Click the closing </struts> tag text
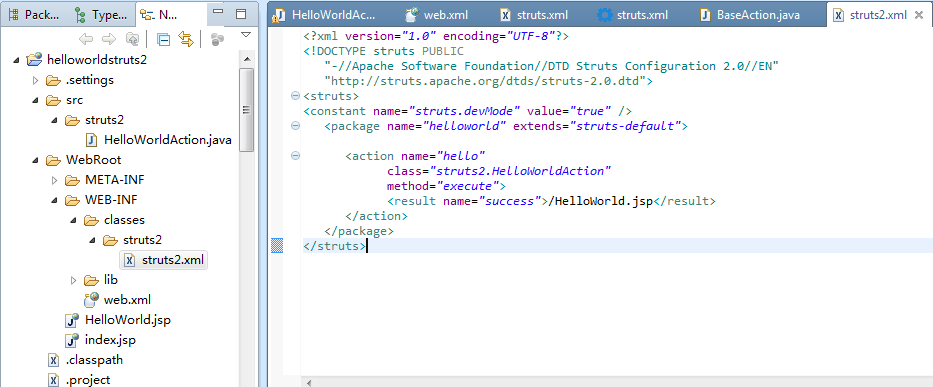 tap(334, 245)
